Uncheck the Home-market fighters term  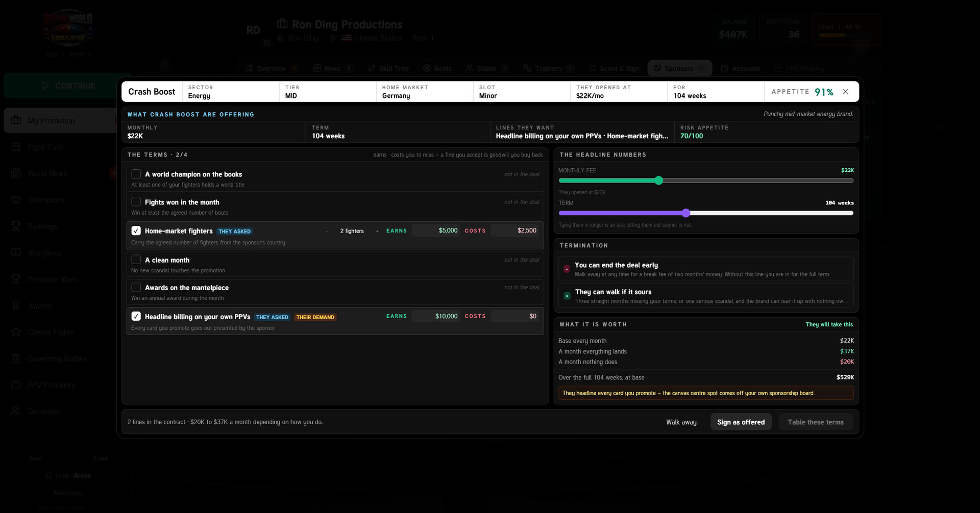click(x=136, y=230)
